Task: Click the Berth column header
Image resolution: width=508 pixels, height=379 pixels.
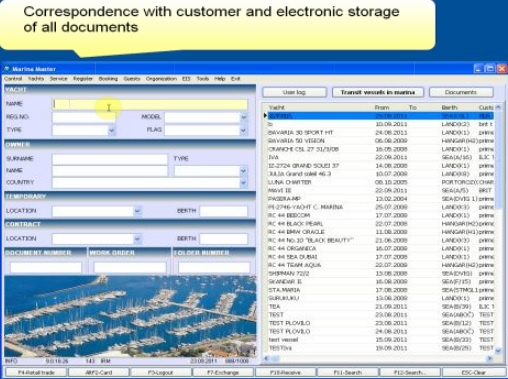Action: pyautogui.click(x=449, y=107)
